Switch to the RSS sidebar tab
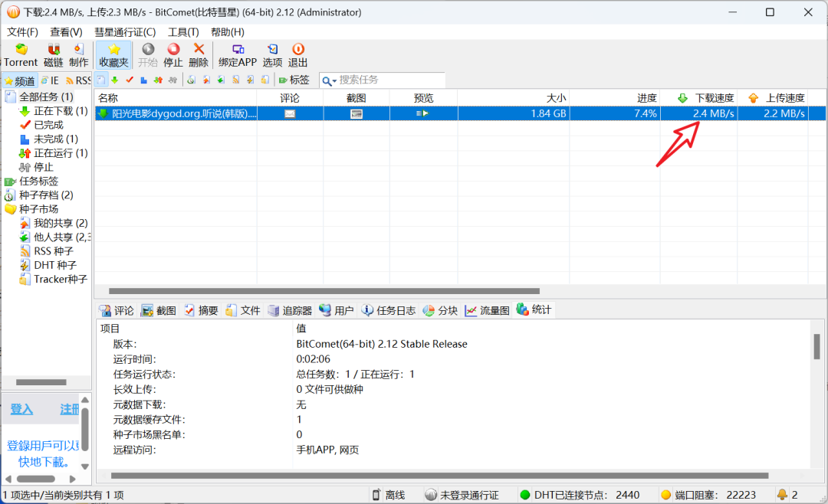 pos(77,80)
